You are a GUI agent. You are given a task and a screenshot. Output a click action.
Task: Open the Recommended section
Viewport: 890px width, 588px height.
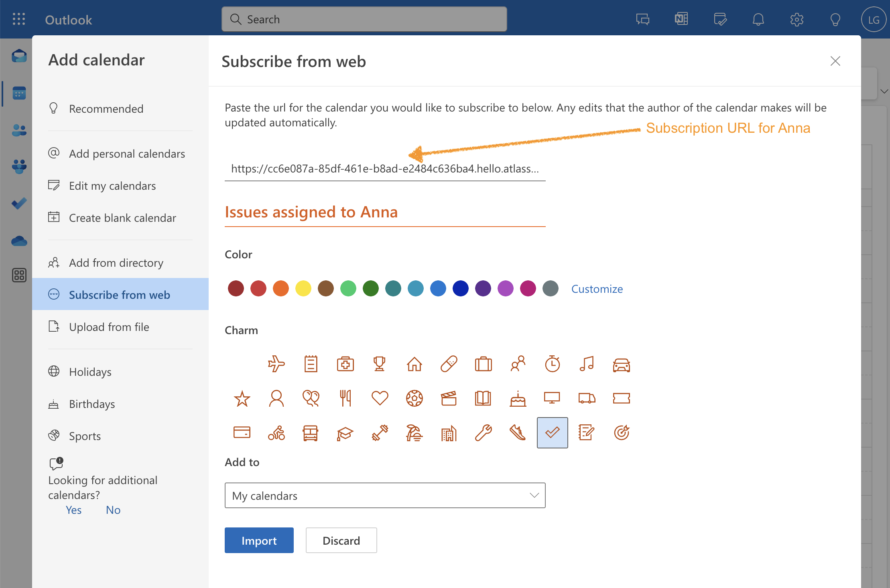point(120,109)
